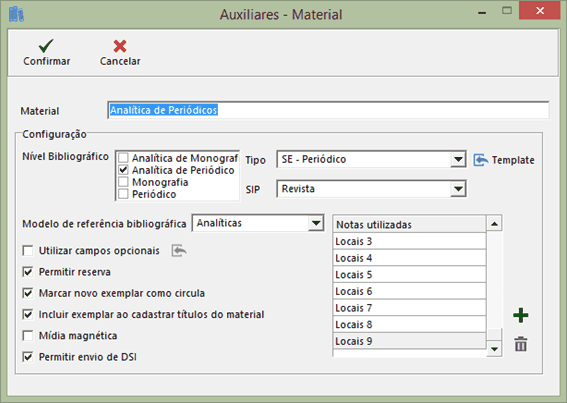Check Periódico bibliographic level
Image resolution: width=567 pixels, height=403 pixels.
point(123,194)
